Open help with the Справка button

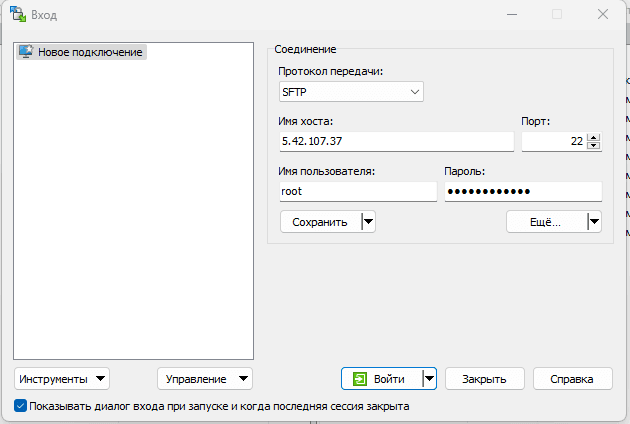tap(572, 379)
